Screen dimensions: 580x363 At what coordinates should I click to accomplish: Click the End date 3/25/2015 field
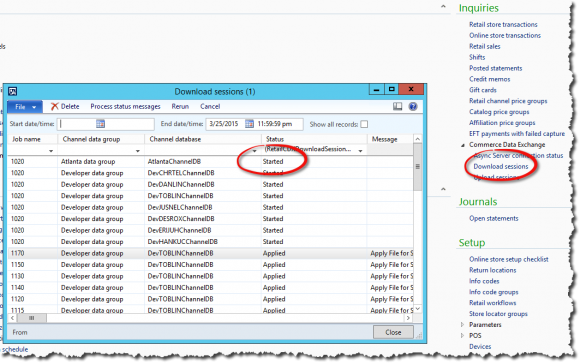pos(225,124)
